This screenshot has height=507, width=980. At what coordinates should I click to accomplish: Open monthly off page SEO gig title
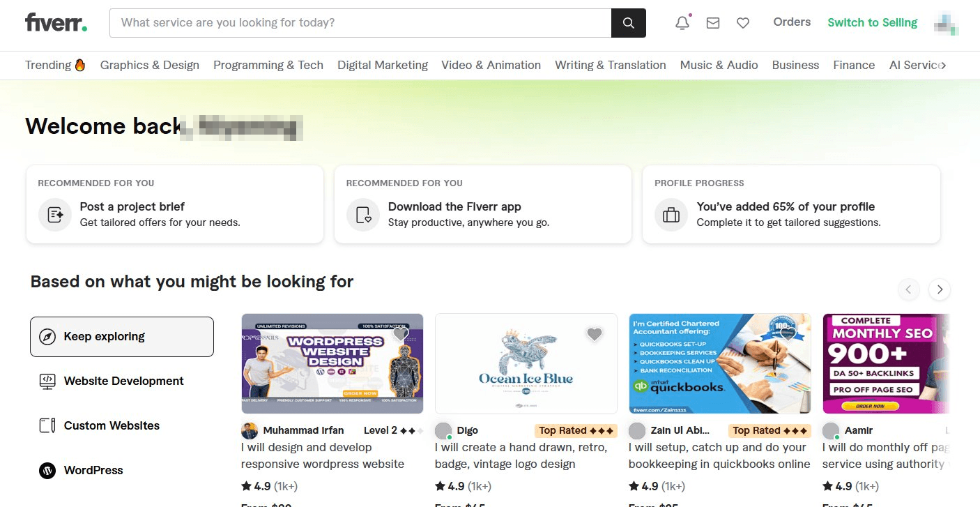[x=885, y=455]
